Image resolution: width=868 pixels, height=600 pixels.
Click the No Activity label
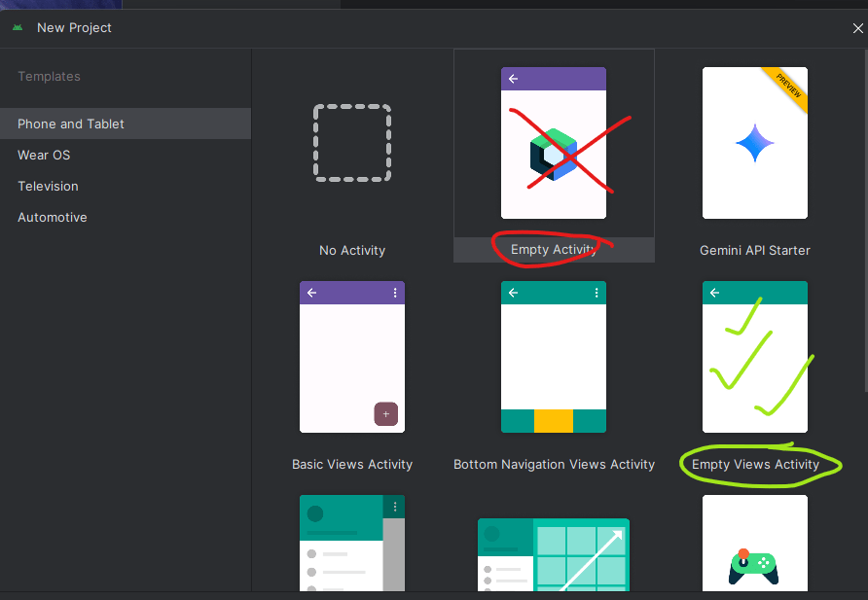tap(352, 251)
